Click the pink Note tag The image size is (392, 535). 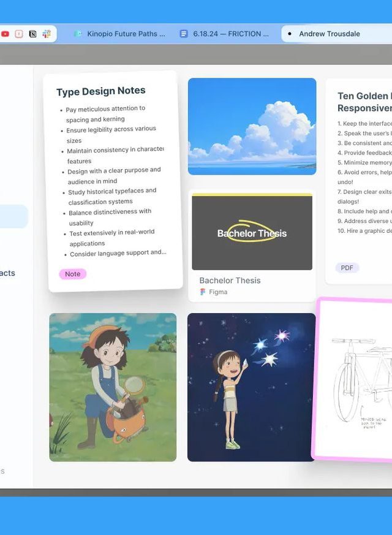[72, 274]
